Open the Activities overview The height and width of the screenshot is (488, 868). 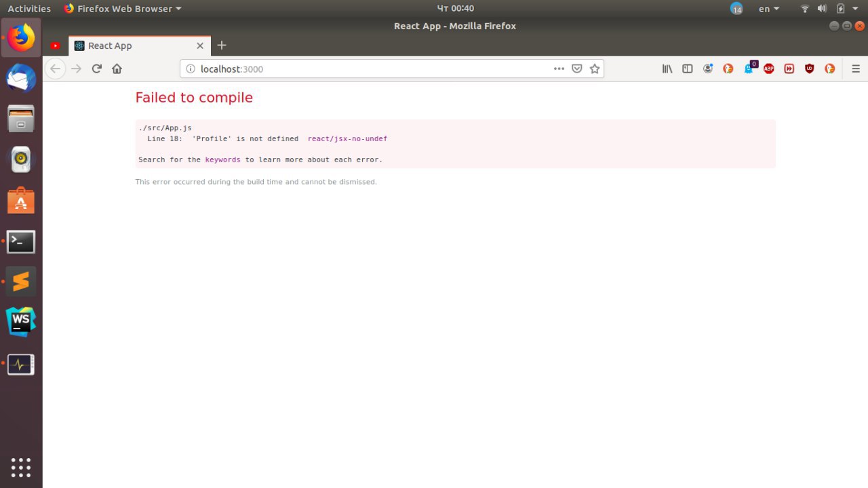pyautogui.click(x=29, y=8)
